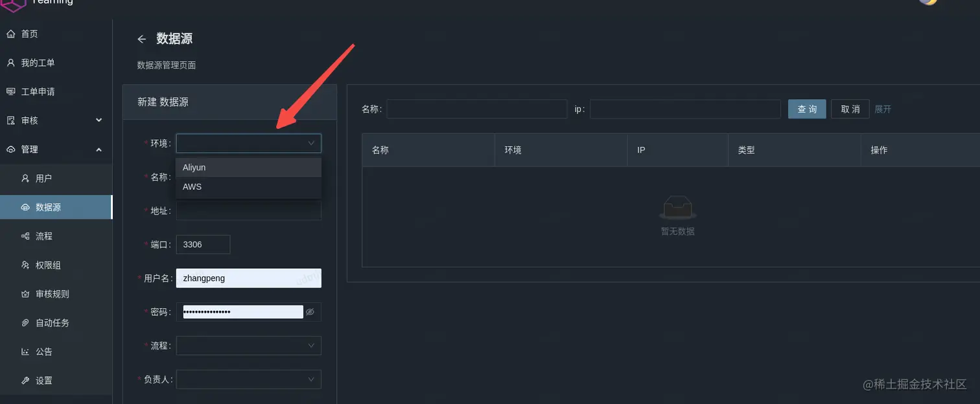Click the 用户名 field containing zhangpeng
The image size is (980, 404).
(x=249, y=278)
